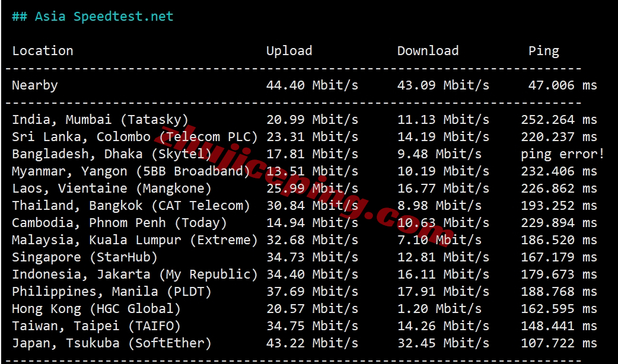Screen dimensions: 618x364
Task: Click Singapore ping value 167.179 ms
Action: (x=559, y=257)
